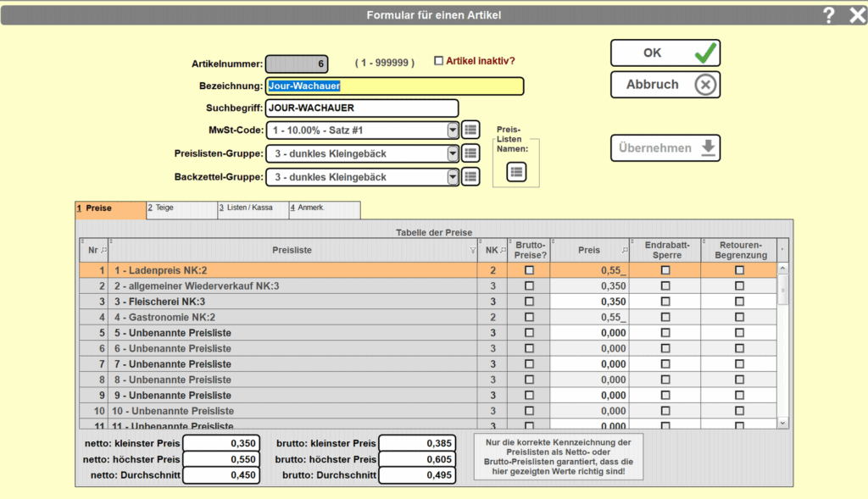Click the search icon in NK column header

(504, 250)
